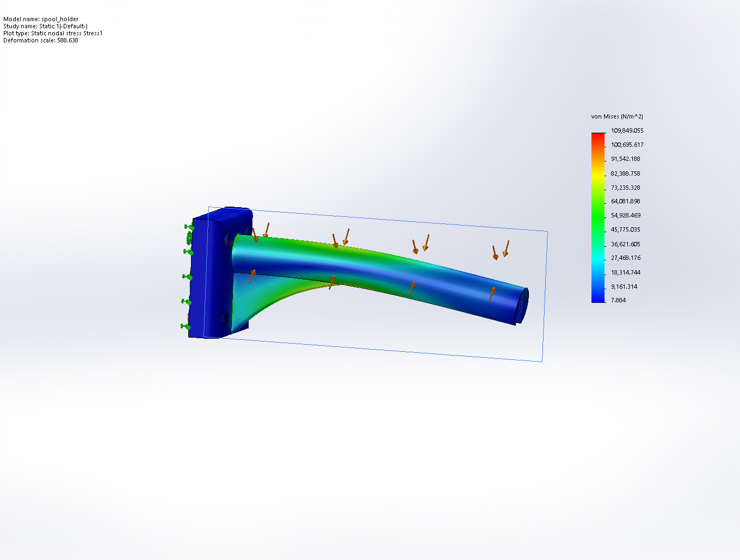The width and height of the screenshot is (740, 560).
Task: Choose the 45,775.035 legend label
Action: (x=625, y=229)
